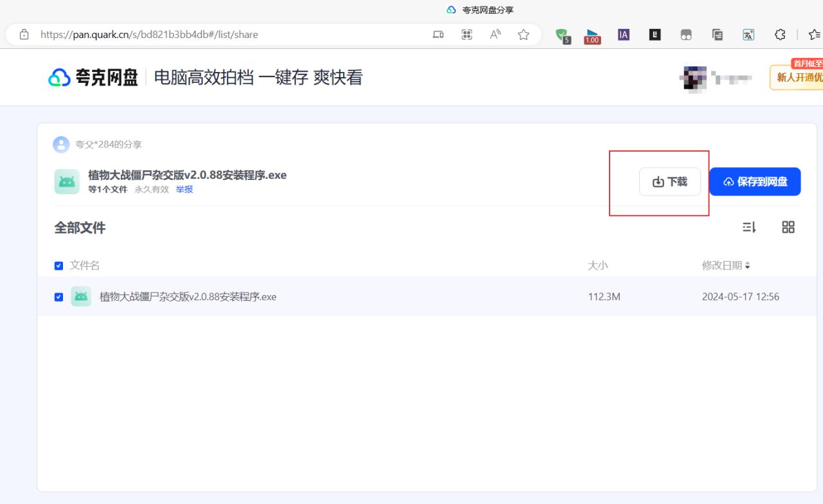
Task: Click the translate extension icon
Action: pyautogui.click(x=748, y=35)
